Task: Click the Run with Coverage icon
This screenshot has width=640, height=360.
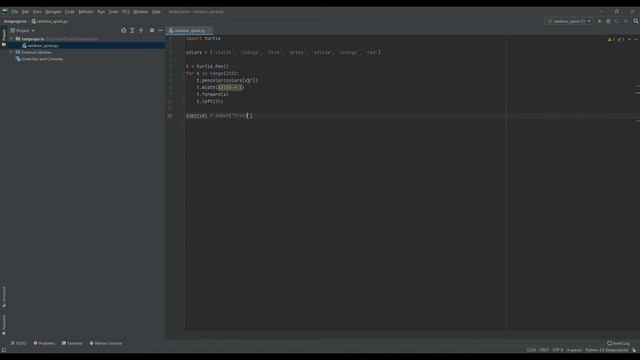Action: pos(617,21)
